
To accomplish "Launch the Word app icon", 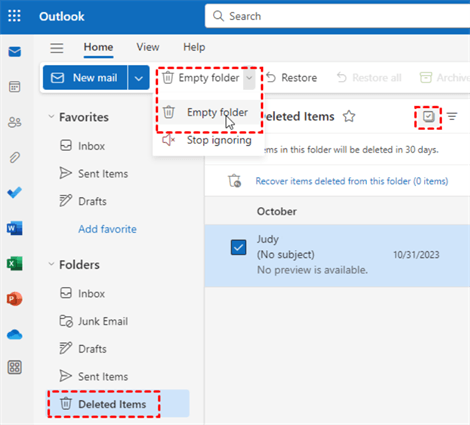I will pos(15,228).
